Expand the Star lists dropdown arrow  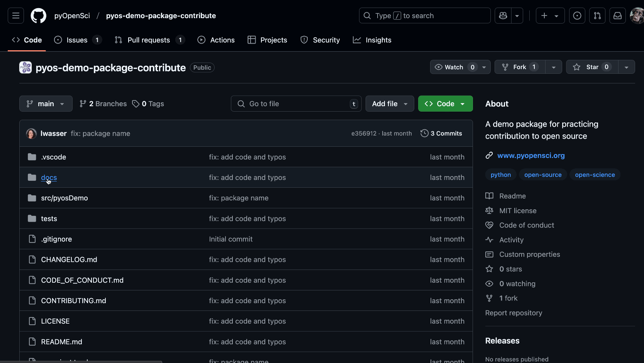coord(627,67)
